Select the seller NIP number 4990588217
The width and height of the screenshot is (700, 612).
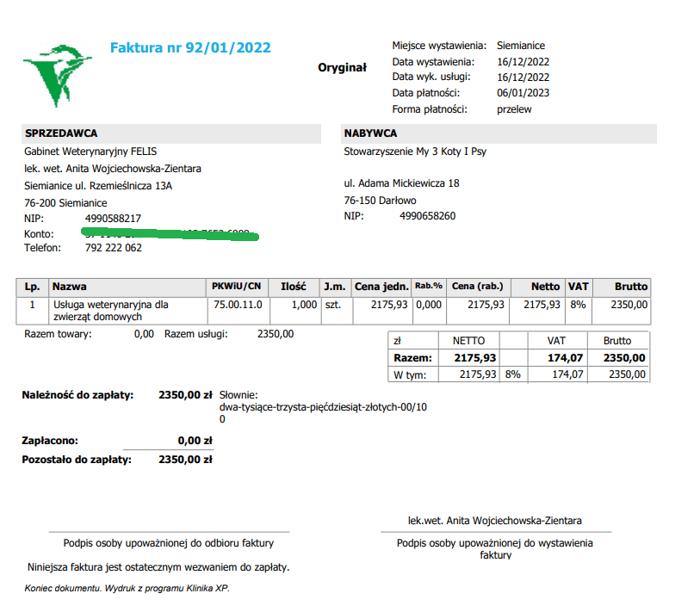coord(113,219)
